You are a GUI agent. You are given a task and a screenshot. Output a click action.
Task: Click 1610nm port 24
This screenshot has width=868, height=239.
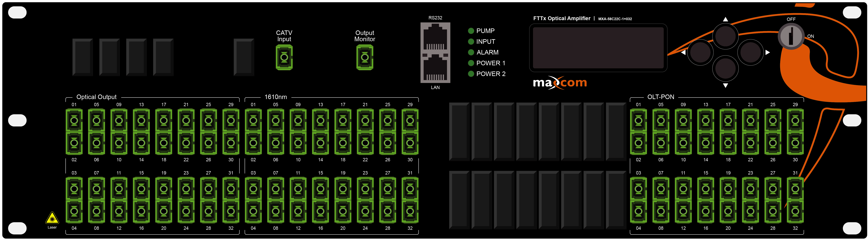pyautogui.click(x=365, y=211)
